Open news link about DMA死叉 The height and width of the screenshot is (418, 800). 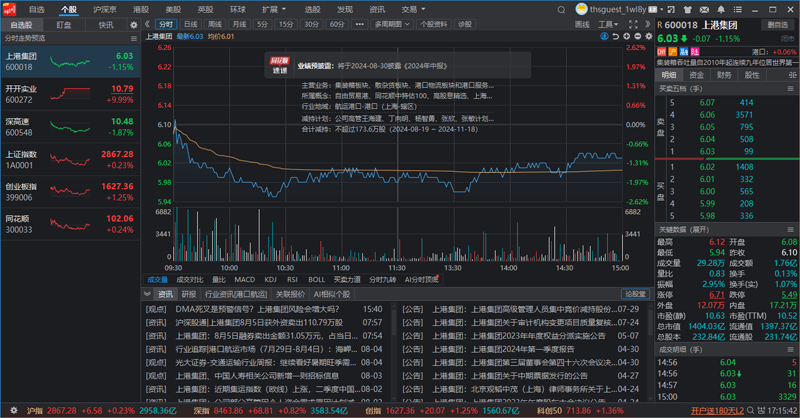257,309
